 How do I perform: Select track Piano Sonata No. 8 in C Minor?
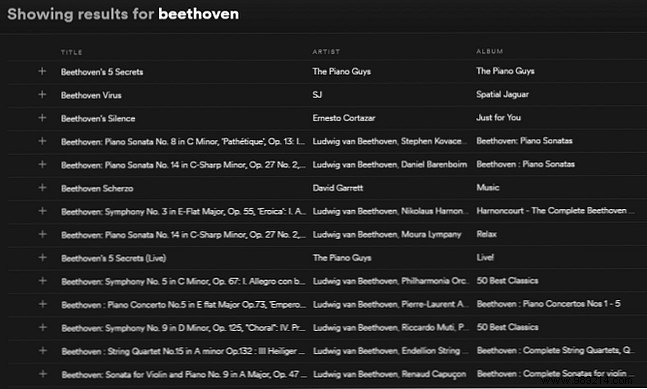click(183, 141)
